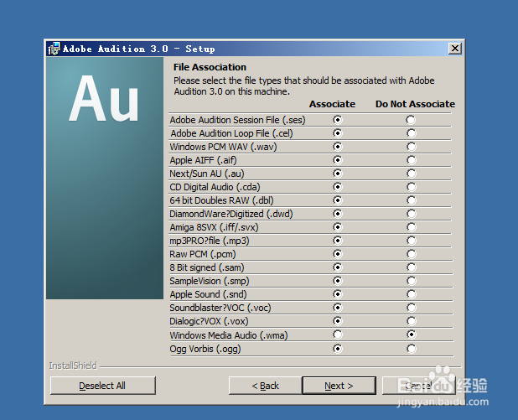The image size is (518, 420).
Task: Set .vox to Do Not Associate
Action: pos(411,321)
